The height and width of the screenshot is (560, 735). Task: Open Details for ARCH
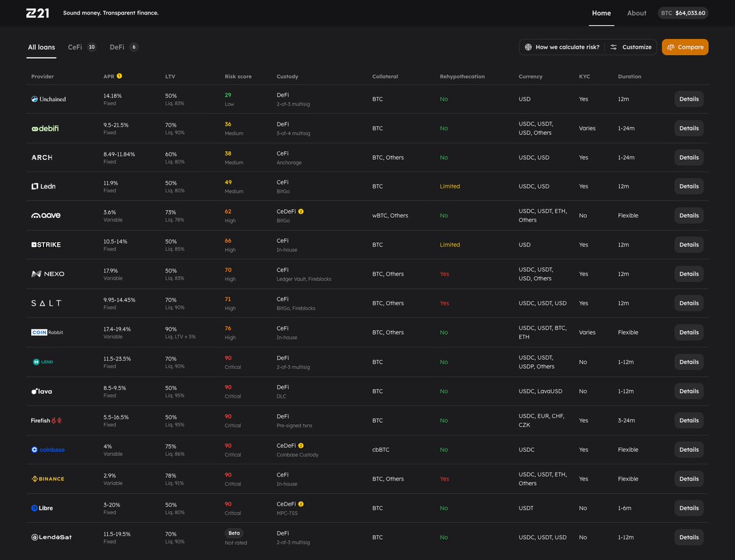(x=689, y=157)
